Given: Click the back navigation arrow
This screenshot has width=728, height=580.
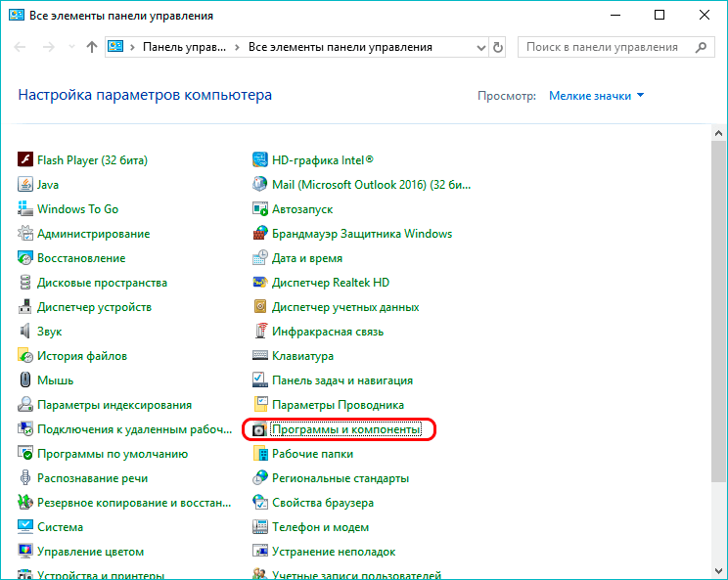Looking at the screenshot, I should [20, 47].
